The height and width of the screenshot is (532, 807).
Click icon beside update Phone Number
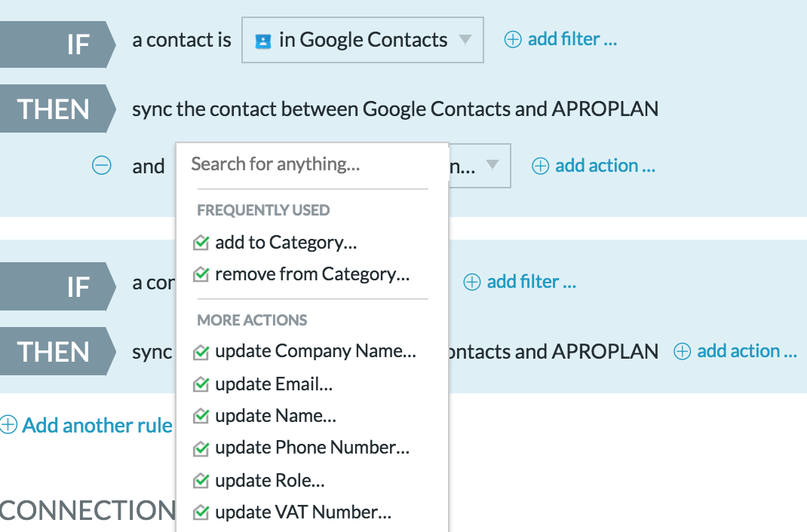(201, 448)
